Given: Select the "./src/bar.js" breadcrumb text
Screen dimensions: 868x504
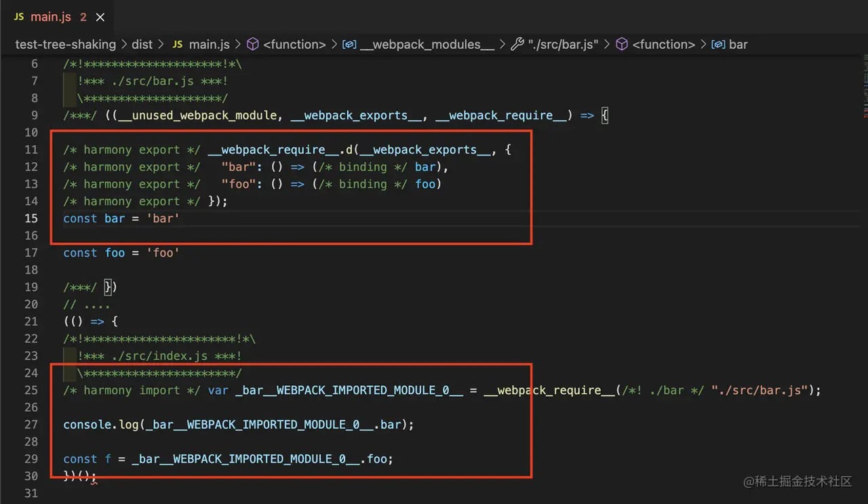Looking at the screenshot, I should [564, 44].
